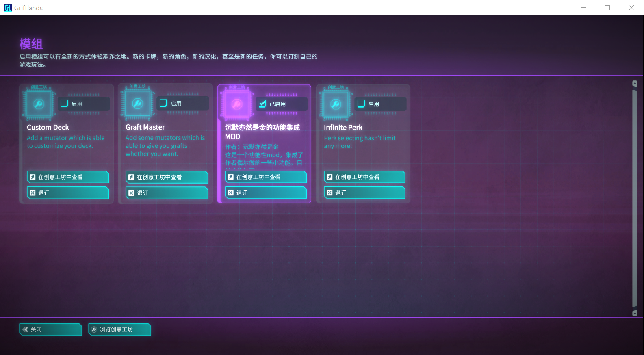The image size is (644, 355).
Task: Unsubscribe from Graft Master
Action: click(x=167, y=193)
